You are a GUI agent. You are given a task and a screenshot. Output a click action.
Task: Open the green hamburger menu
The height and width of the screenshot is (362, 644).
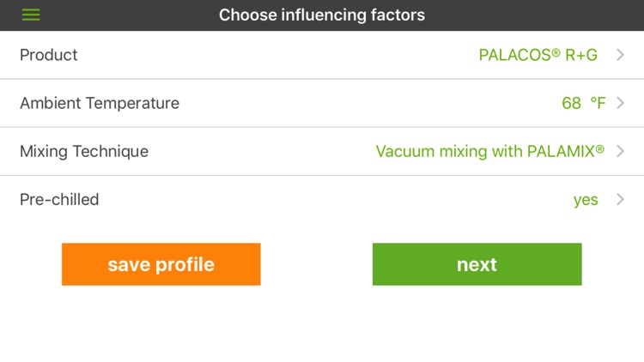pyautogui.click(x=31, y=15)
